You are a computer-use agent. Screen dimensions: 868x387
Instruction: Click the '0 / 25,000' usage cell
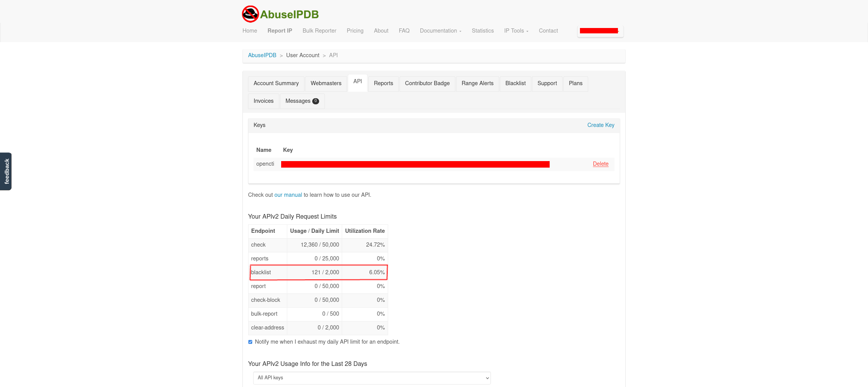click(315, 259)
